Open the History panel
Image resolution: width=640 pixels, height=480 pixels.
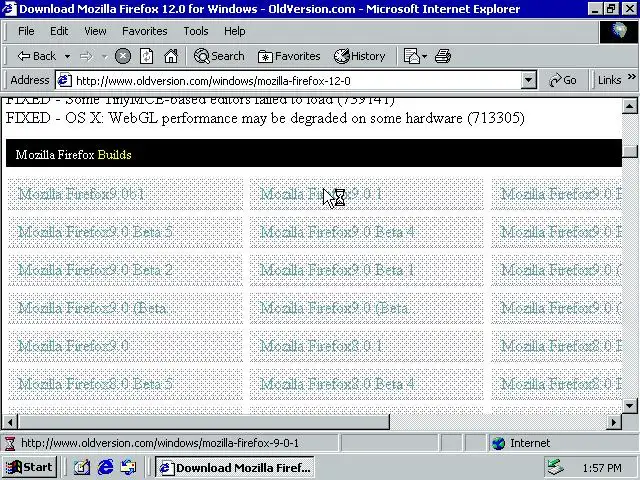click(360, 56)
